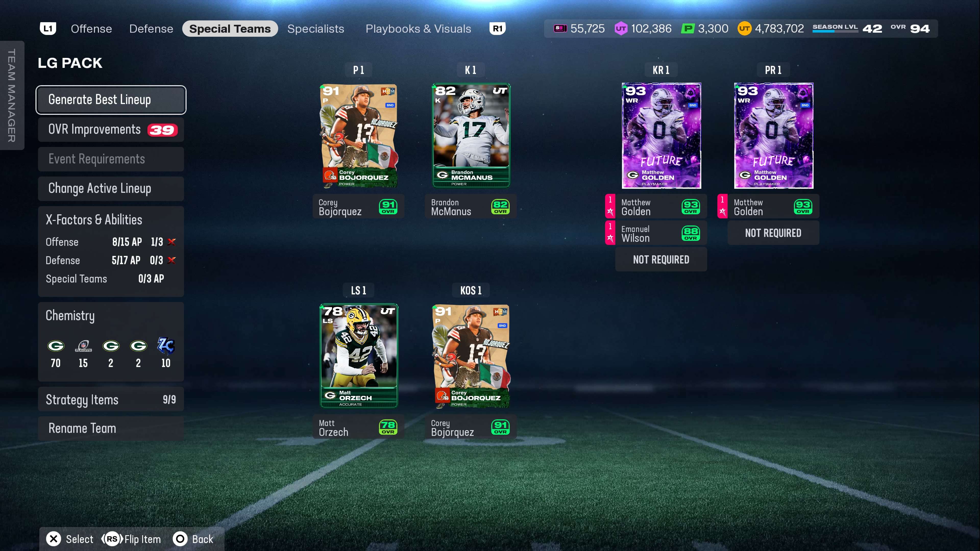Image resolution: width=980 pixels, height=551 pixels.
Task: Open the Team Manager side panel
Action: pos(12,95)
